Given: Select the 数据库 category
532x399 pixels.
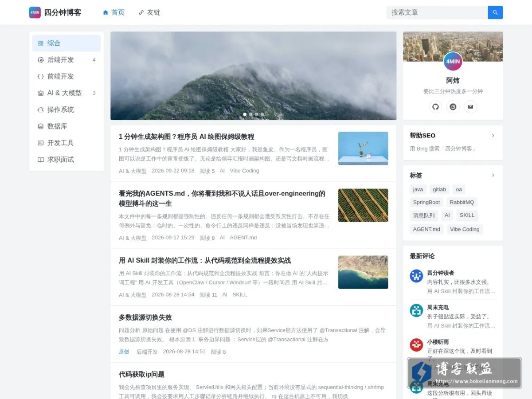Looking at the screenshot, I should (66, 126).
